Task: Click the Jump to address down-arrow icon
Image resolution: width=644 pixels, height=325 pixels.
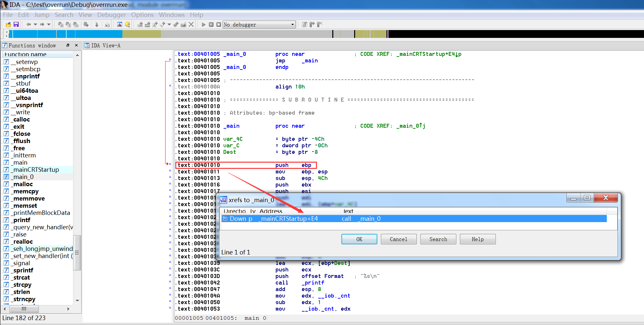Action: [97, 24]
